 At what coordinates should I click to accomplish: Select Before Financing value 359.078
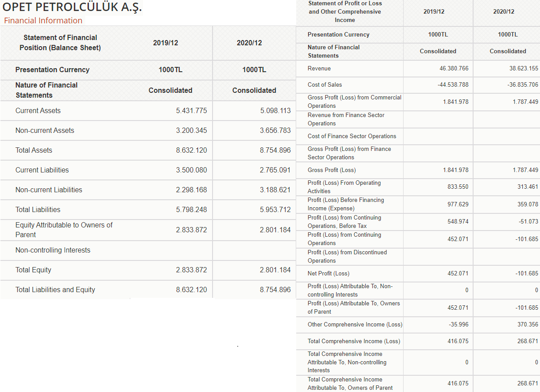528,204
